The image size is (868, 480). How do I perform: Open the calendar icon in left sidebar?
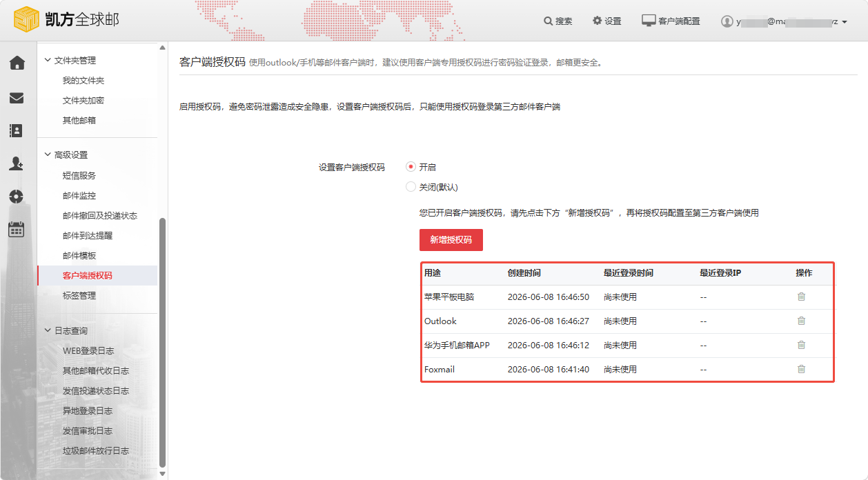pyautogui.click(x=17, y=230)
